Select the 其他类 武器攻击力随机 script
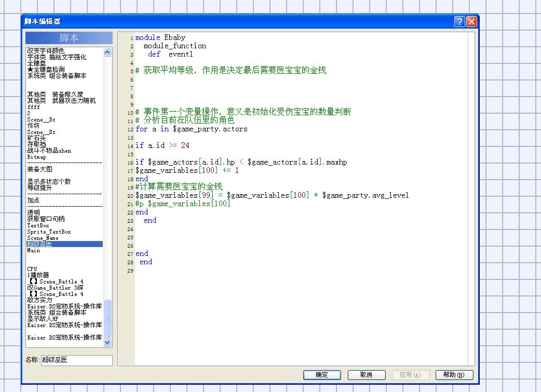Viewport: 541px width, 392px height. coord(61,100)
